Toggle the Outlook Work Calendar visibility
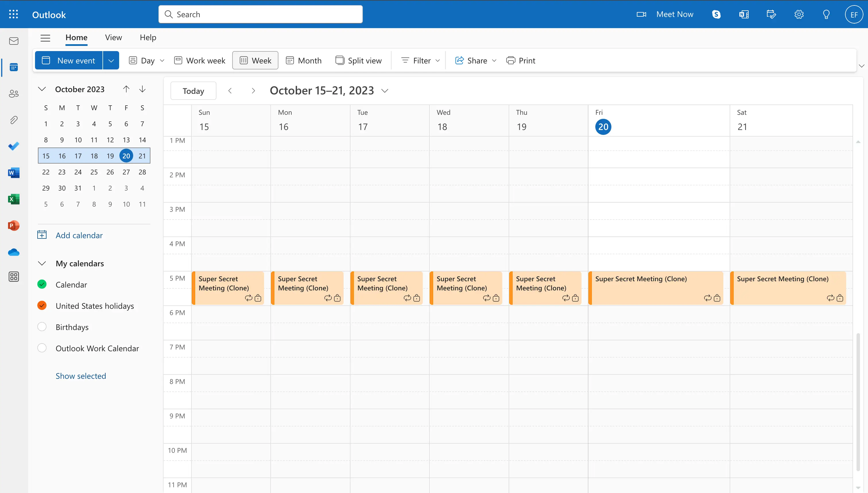Viewport: 868px width, 493px height. pyautogui.click(x=42, y=348)
